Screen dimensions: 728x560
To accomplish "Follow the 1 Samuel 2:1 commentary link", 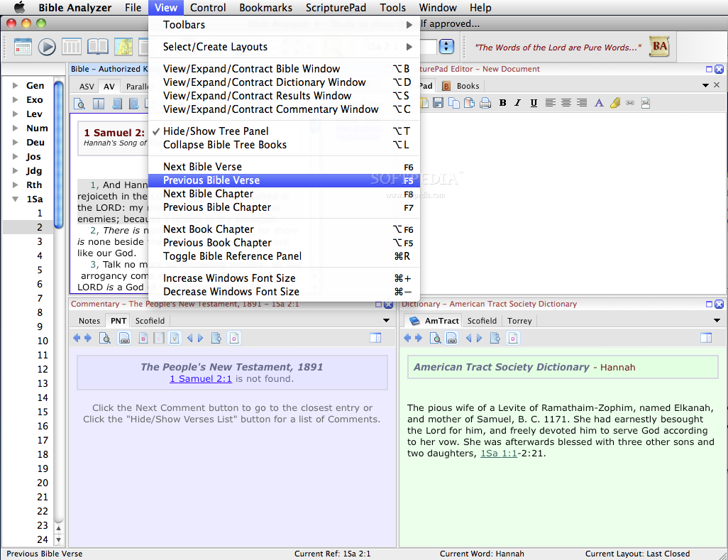I will [x=201, y=378].
